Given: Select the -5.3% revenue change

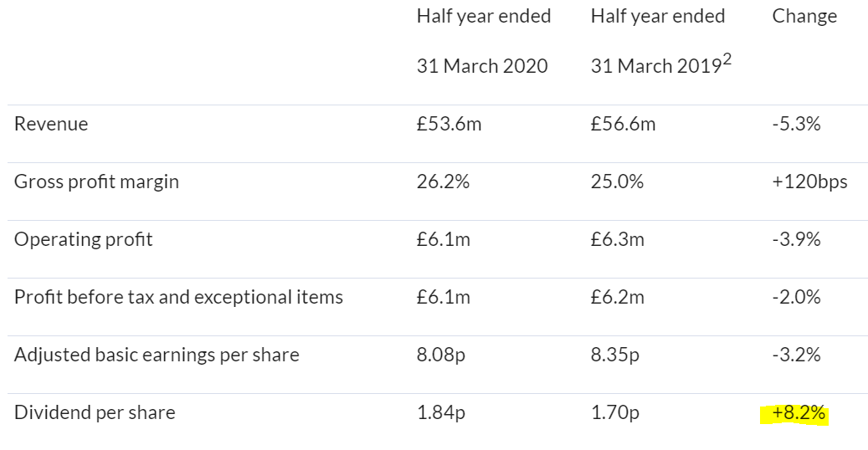Looking at the screenshot, I should click(x=796, y=124).
